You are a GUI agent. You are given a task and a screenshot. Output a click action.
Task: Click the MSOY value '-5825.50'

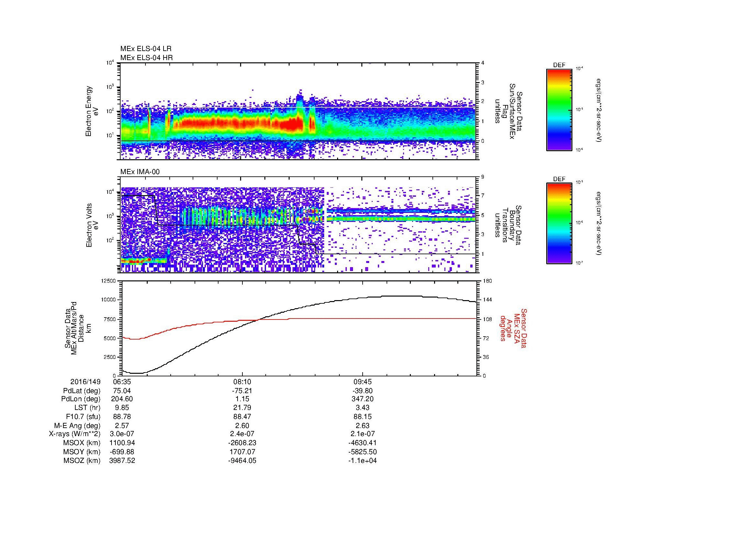[x=363, y=452]
